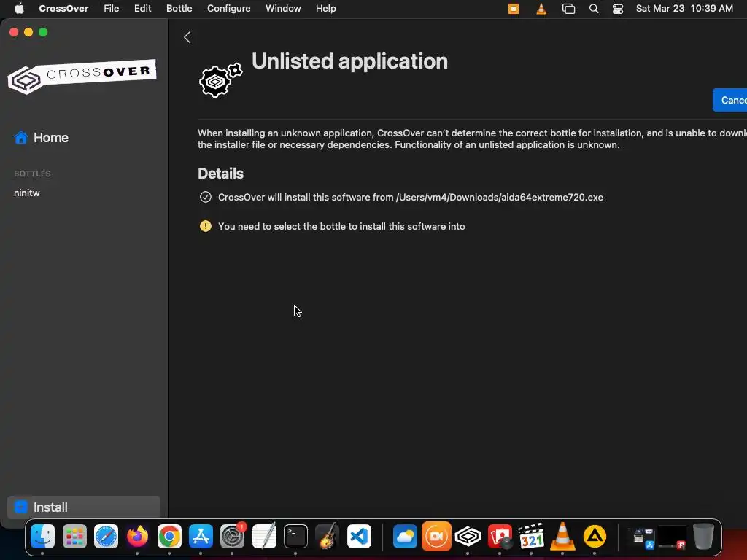
Task: Click the Unlisted application gear icon
Action: click(x=220, y=80)
